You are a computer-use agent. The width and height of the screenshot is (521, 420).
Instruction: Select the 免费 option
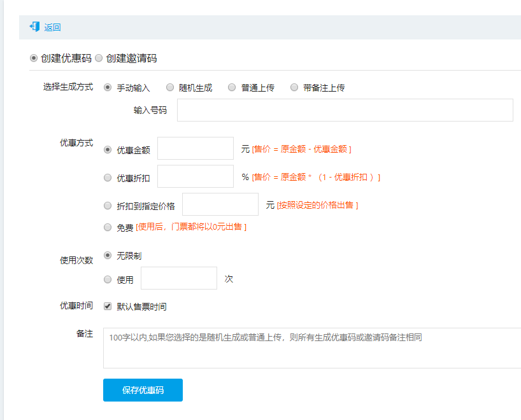108,227
